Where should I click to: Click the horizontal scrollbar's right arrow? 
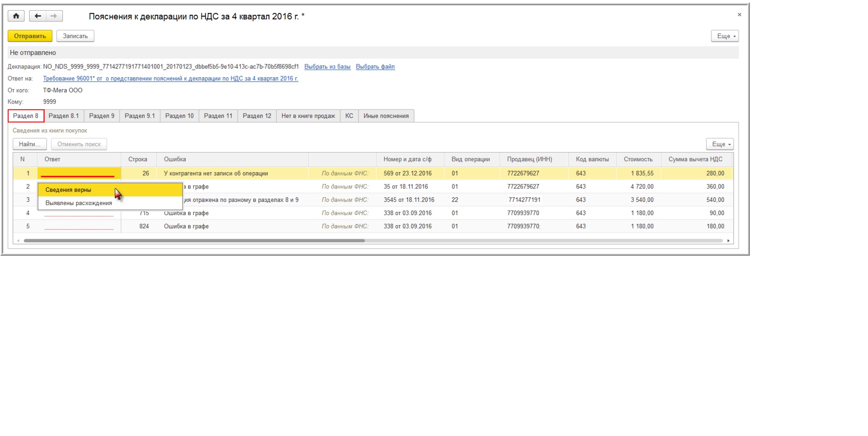pyautogui.click(x=728, y=241)
